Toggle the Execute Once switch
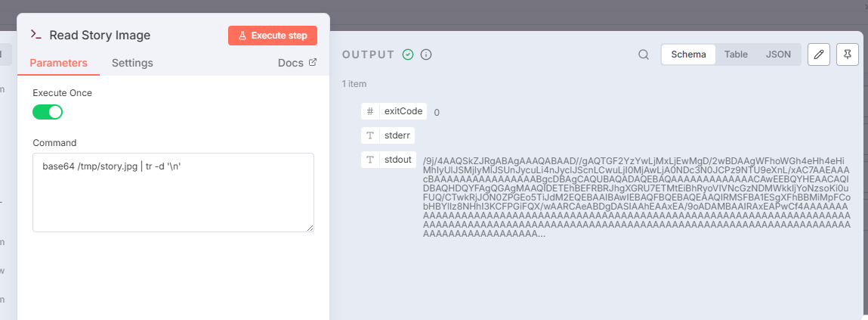The height and width of the screenshot is (320, 868). tap(48, 112)
